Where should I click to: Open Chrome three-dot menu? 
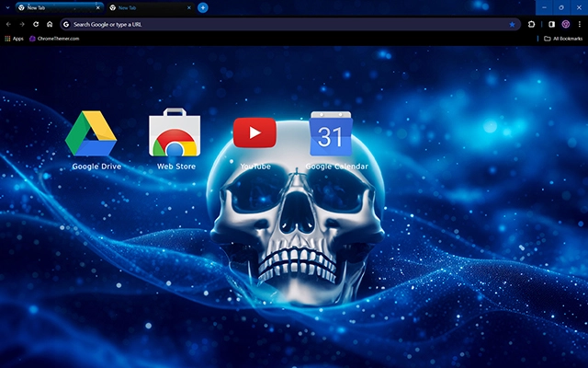580,25
